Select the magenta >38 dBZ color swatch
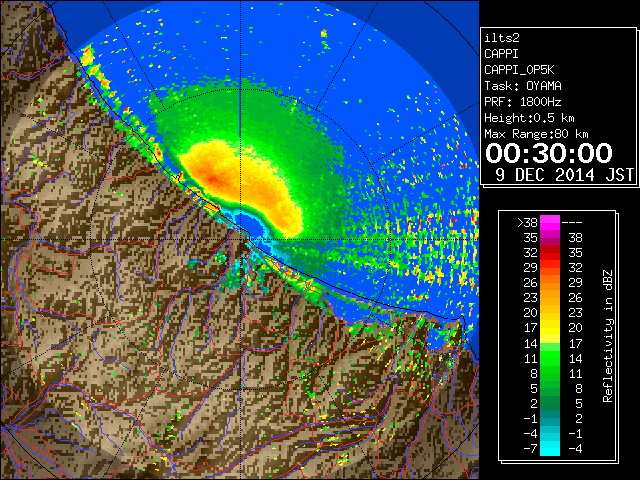This screenshot has width=640, height=480. [x=550, y=223]
